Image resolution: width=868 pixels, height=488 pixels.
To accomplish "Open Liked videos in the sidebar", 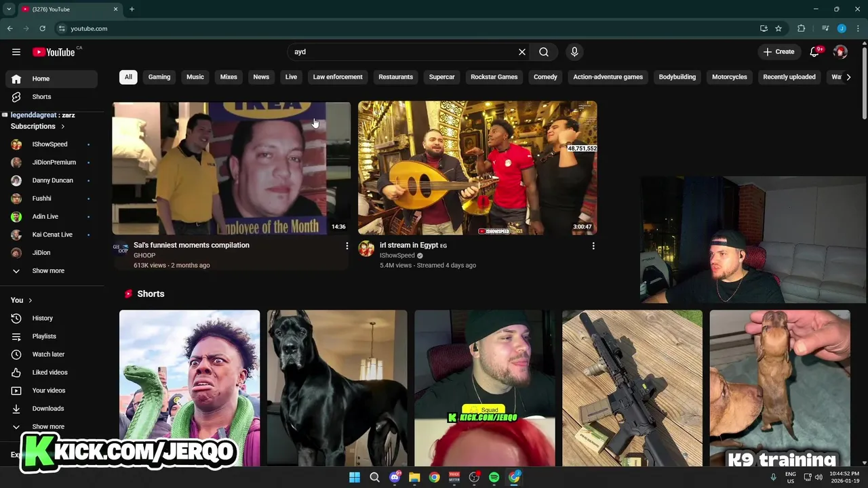I will (52, 372).
